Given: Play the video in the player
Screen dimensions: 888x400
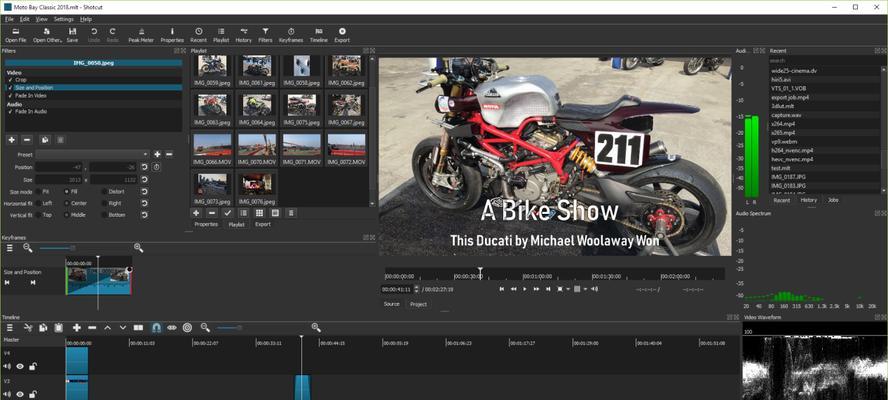Looking at the screenshot, I should [x=524, y=289].
